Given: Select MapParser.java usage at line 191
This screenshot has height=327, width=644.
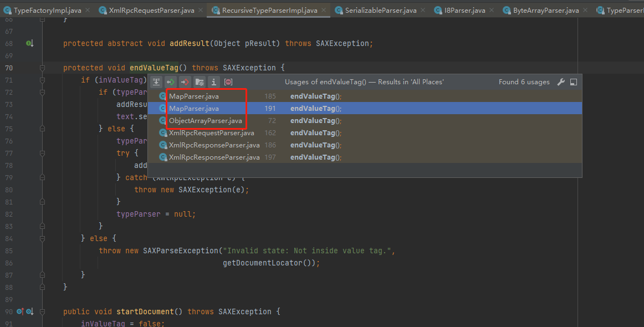Looking at the screenshot, I should (x=365, y=109).
